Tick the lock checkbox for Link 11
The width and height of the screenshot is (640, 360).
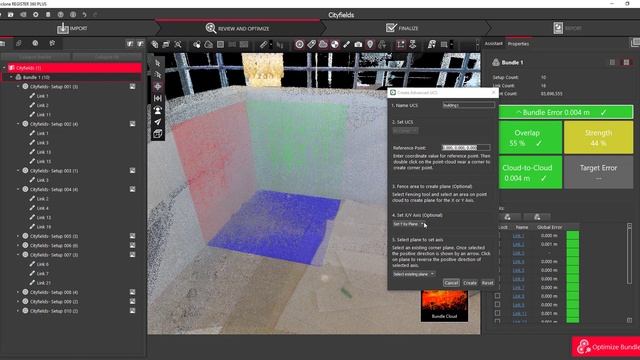pos(498,313)
